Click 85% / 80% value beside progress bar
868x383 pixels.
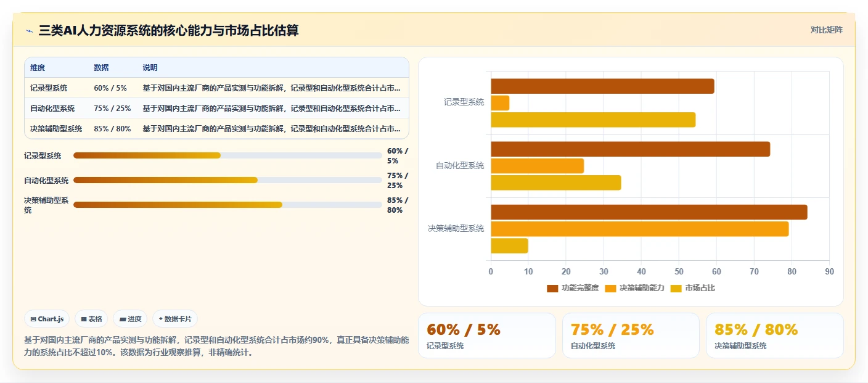coord(398,205)
